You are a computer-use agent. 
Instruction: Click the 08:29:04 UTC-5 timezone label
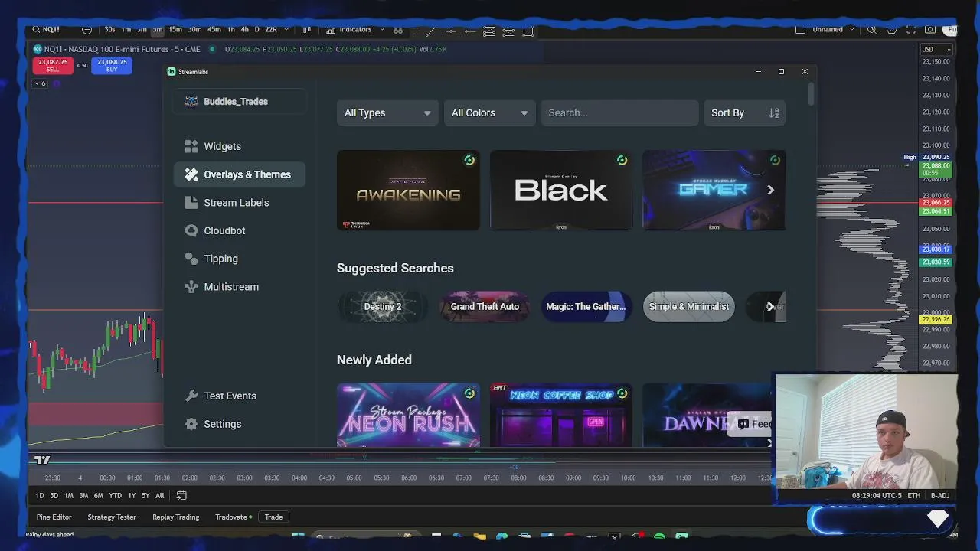coord(877,496)
